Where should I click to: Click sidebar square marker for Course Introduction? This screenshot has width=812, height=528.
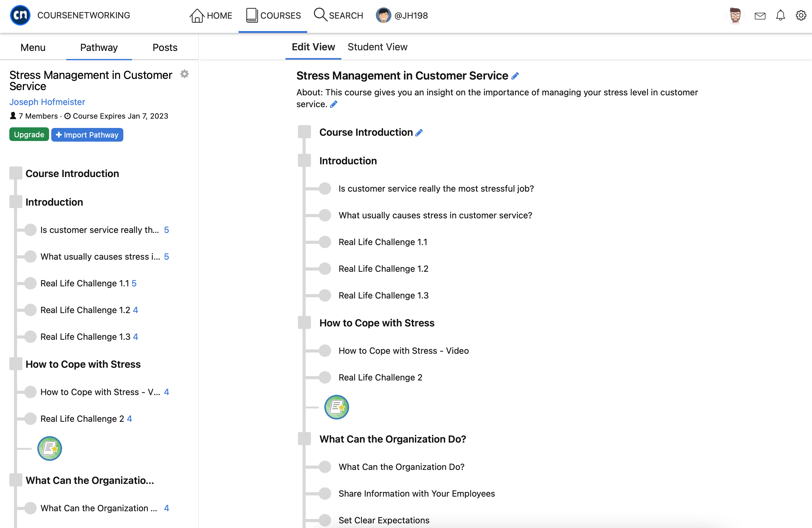(x=16, y=173)
